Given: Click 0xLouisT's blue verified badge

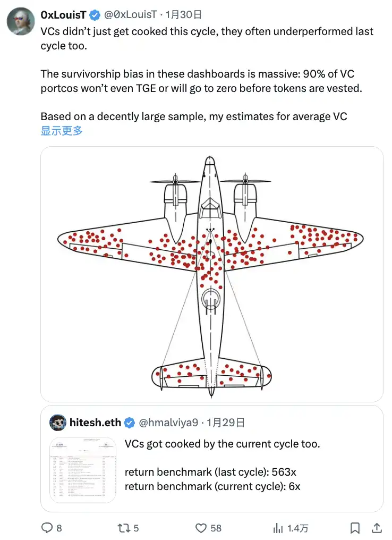Looking at the screenshot, I should [x=95, y=15].
